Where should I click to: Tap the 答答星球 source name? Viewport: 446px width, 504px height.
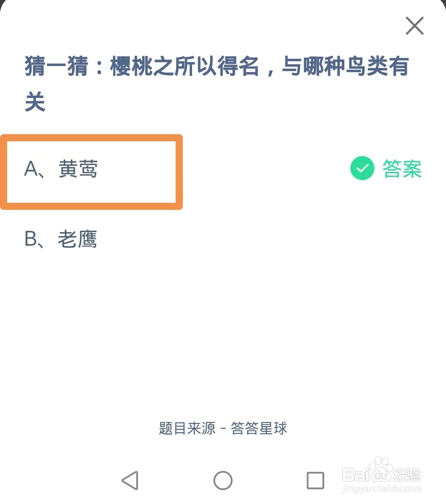259,428
